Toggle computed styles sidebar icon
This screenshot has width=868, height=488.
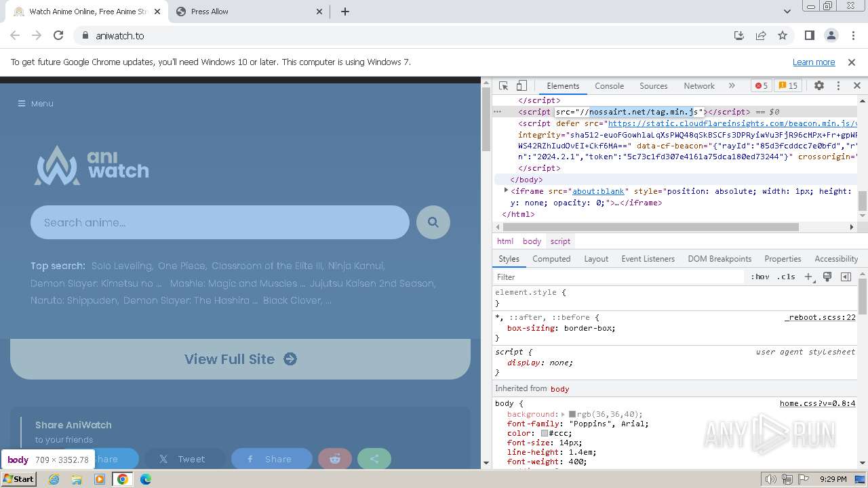(x=846, y=277)
